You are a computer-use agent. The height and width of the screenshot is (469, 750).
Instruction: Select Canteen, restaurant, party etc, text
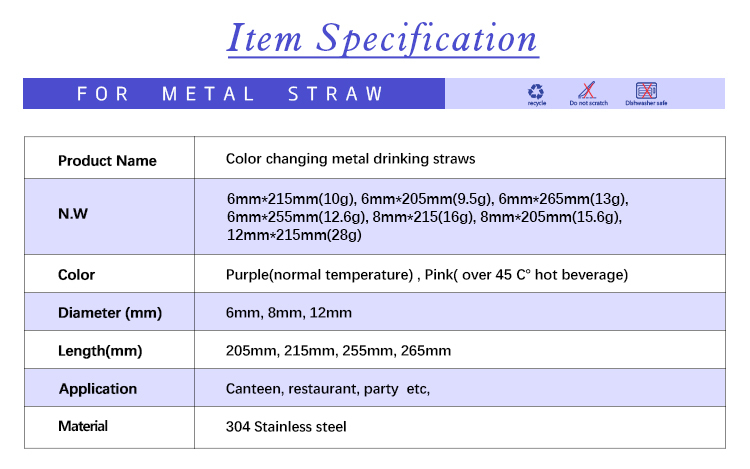[x=328, y=389]
